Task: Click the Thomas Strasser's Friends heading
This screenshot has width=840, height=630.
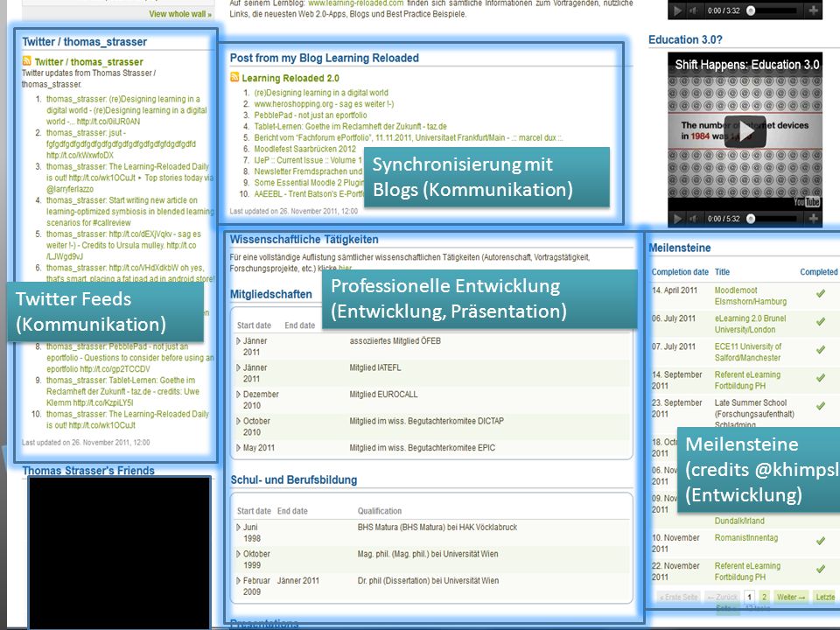Action: coord(88,471)
